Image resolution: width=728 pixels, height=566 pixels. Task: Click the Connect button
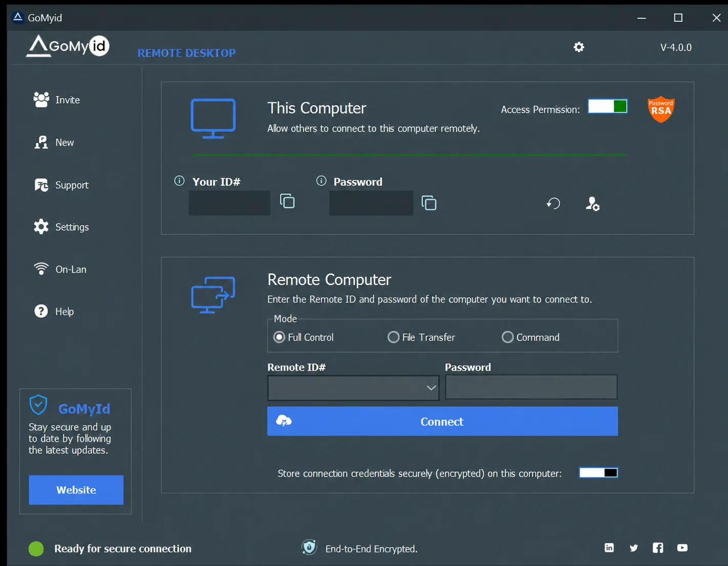click(442, 421)
